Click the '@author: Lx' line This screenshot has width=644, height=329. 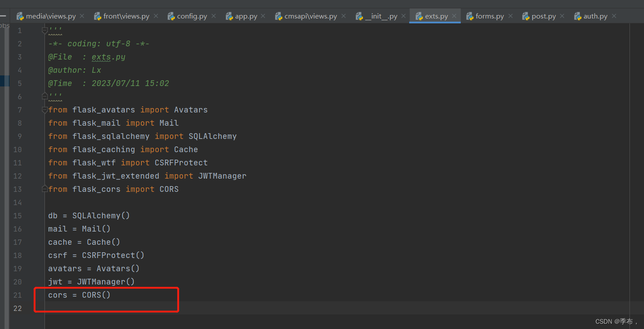point(75,70)
